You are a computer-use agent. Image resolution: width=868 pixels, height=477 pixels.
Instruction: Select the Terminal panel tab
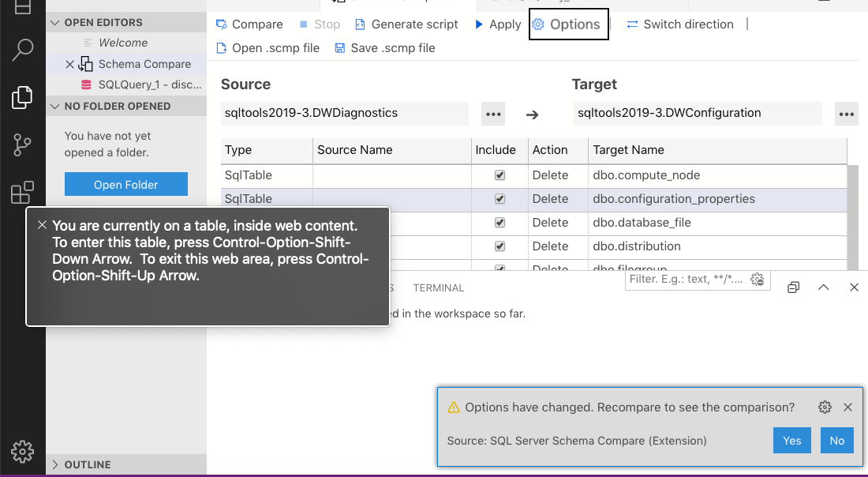point(439,288)
